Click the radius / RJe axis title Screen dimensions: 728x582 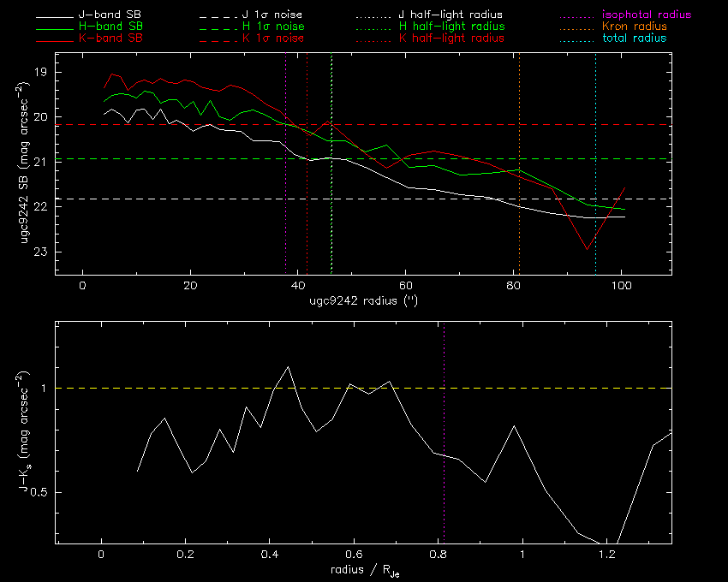[x=365, y=570]
